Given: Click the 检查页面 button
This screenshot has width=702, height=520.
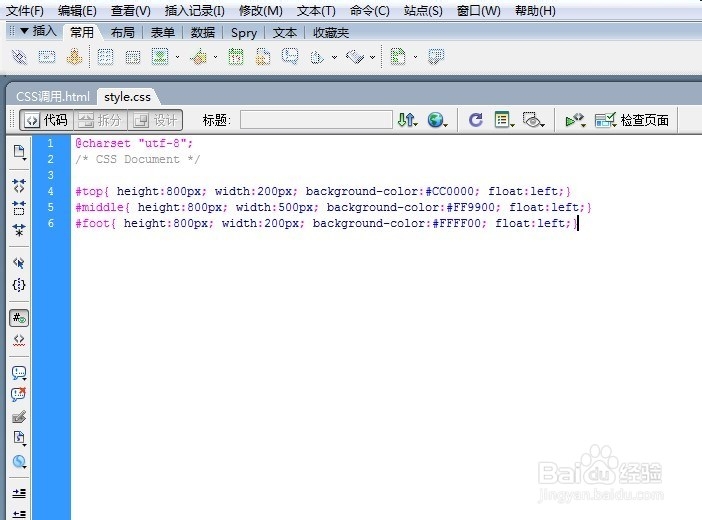Looking at the screenshot, I should [632, 120].
